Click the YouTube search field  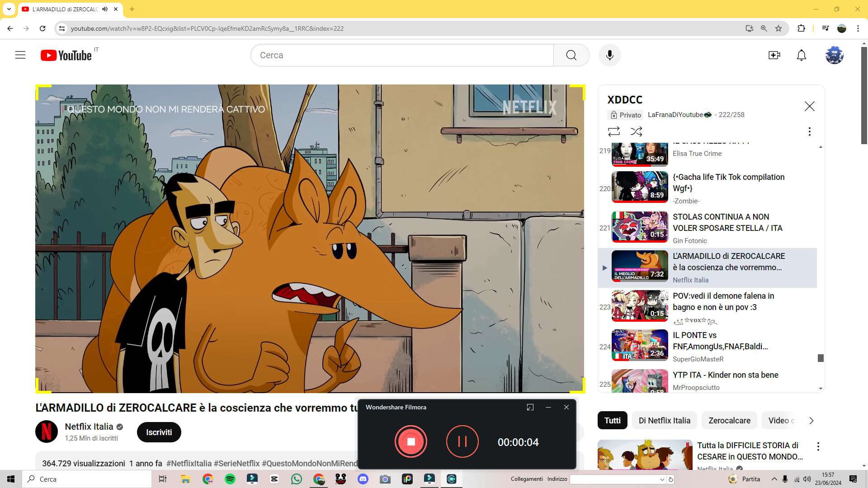(x=402, y=55)
